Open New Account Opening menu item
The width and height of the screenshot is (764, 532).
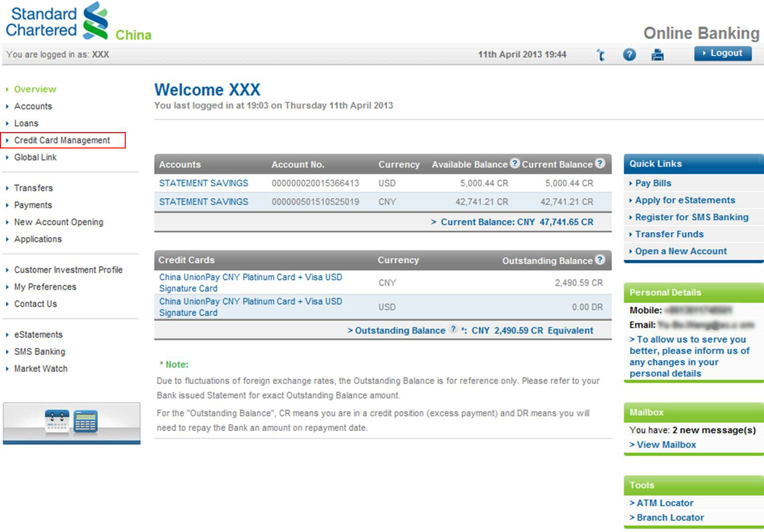coord(58,222)
